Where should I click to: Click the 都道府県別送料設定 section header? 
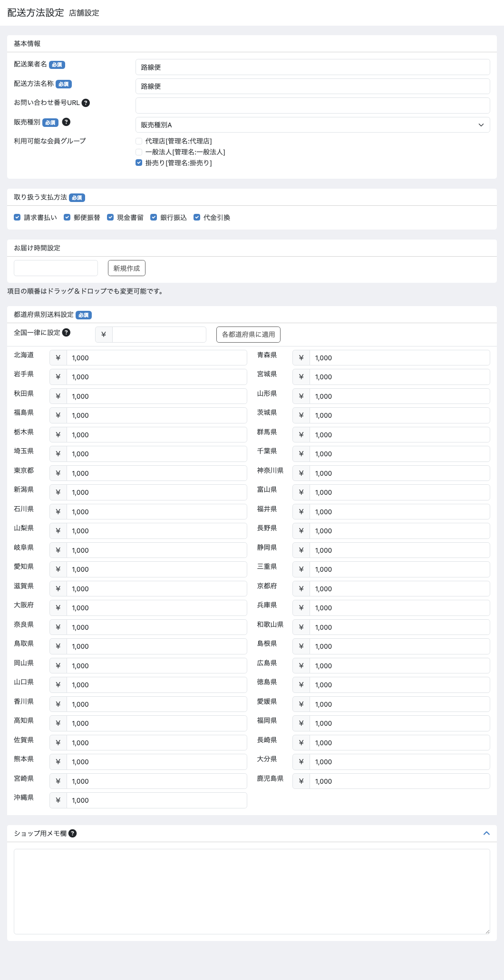[44, 315]
